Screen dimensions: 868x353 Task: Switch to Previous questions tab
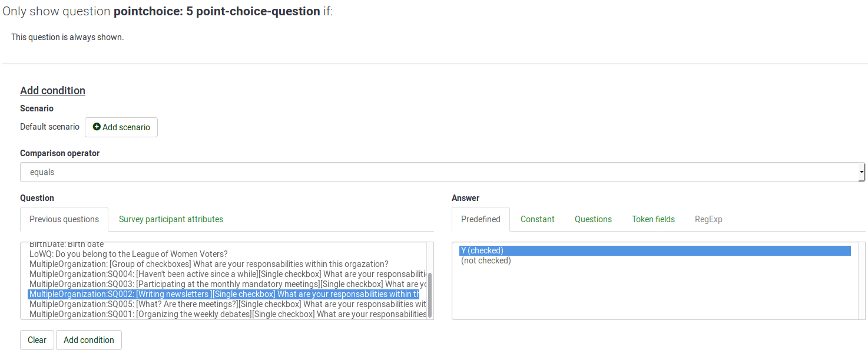coord(64,219)
